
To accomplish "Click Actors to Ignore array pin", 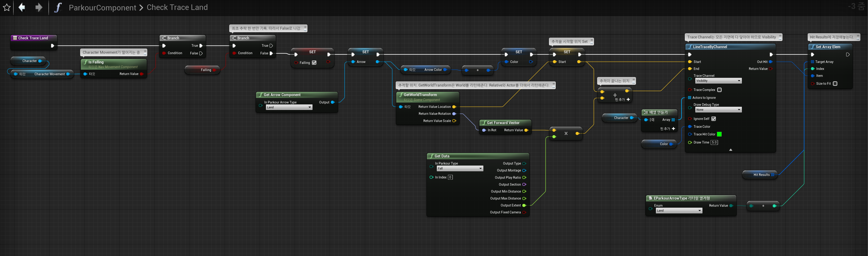I will point(689,97).
